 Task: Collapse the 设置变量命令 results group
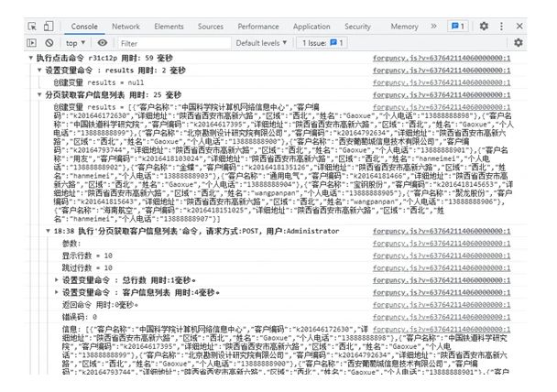coord(39,71)
